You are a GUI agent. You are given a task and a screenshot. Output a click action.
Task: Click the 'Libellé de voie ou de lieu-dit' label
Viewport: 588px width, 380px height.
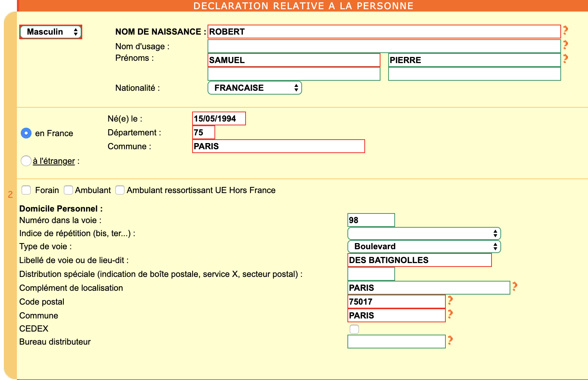(74, 260)
